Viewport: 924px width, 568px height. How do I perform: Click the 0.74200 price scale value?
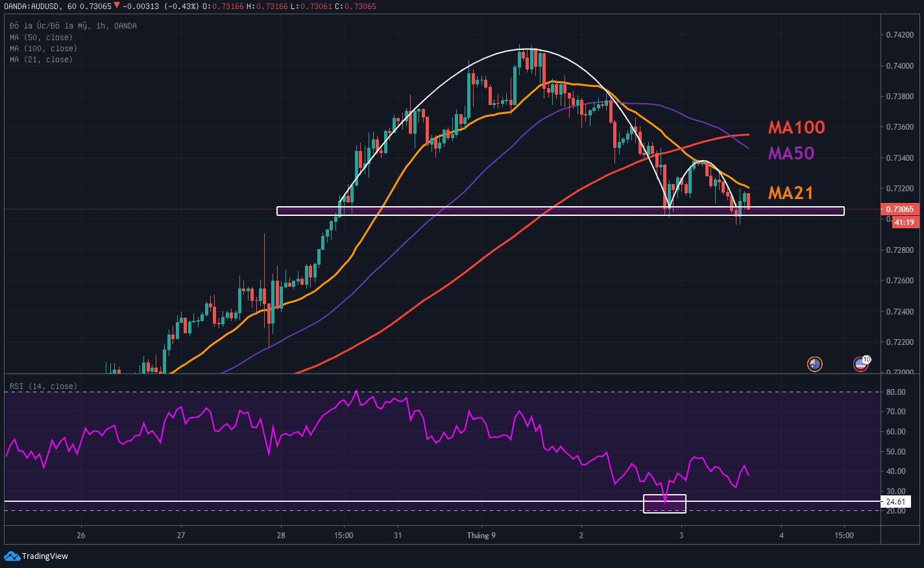coord(900,35)
